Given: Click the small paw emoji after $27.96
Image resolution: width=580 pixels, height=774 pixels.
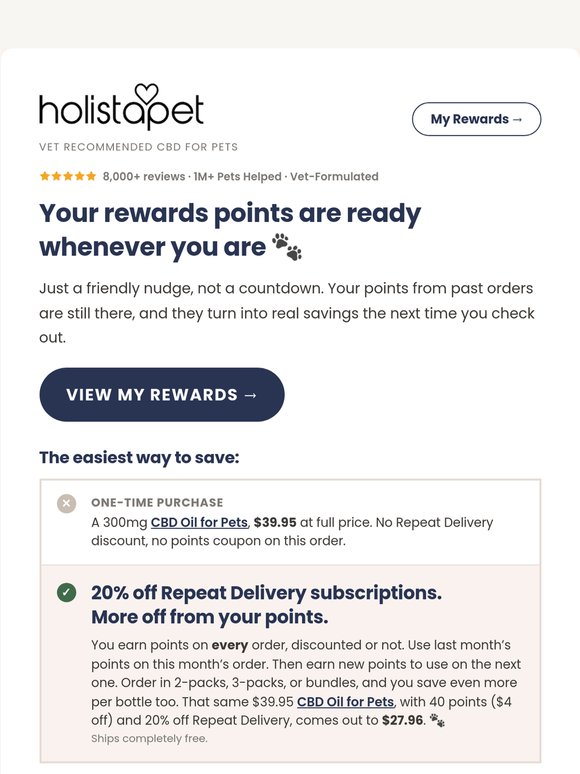Looking at the screenshot, I should (x=437, y=720).
